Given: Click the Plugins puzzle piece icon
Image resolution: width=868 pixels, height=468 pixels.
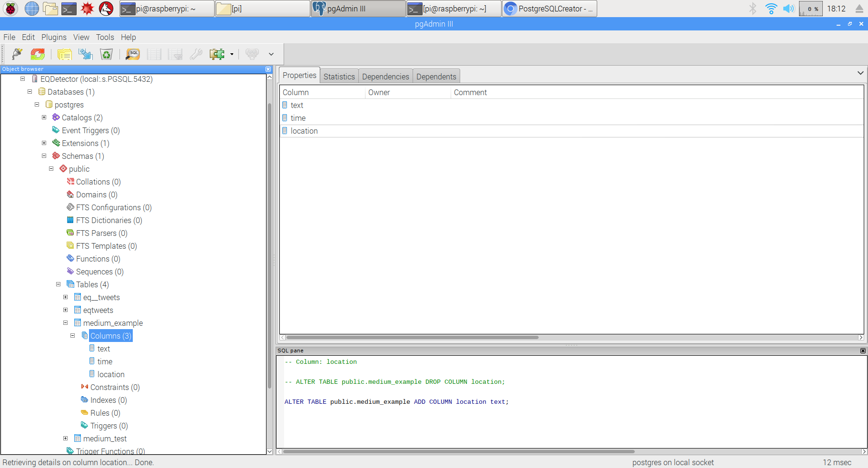Looking at the screenshot, I should (x=217, y=54).
